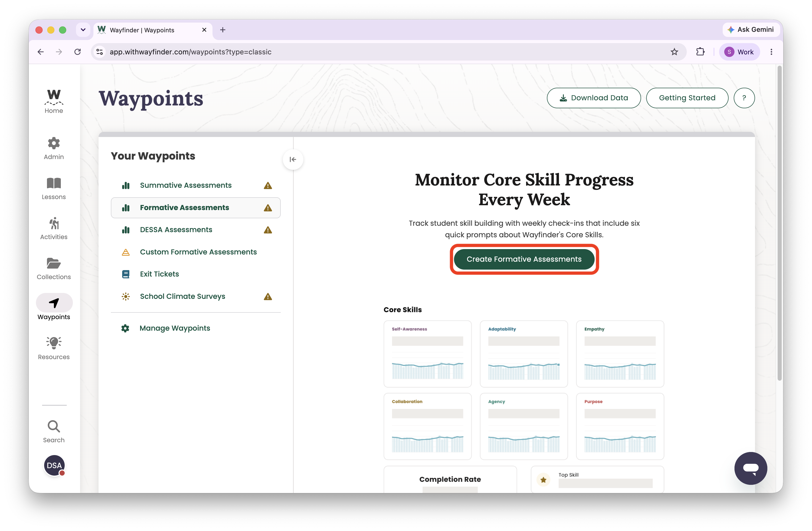
Task: Click Ask Gemini button
Action: coord(751,30)
